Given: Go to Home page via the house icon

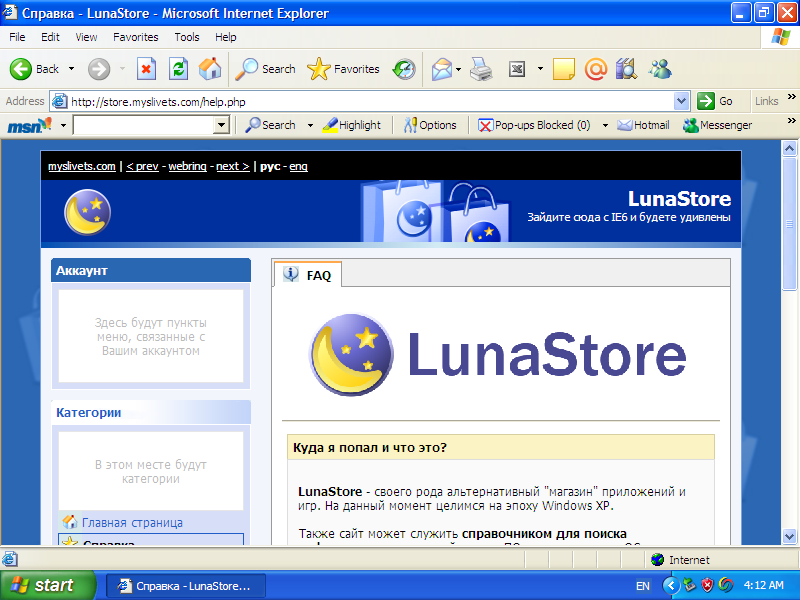Looking at the screenshot, I should pos(210,69).
